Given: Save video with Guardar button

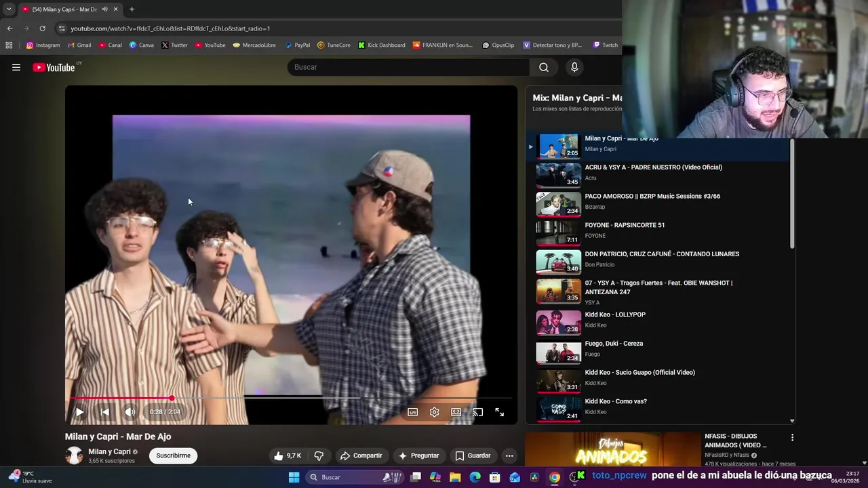Looking at the screenshot, I should pos(473,455).
